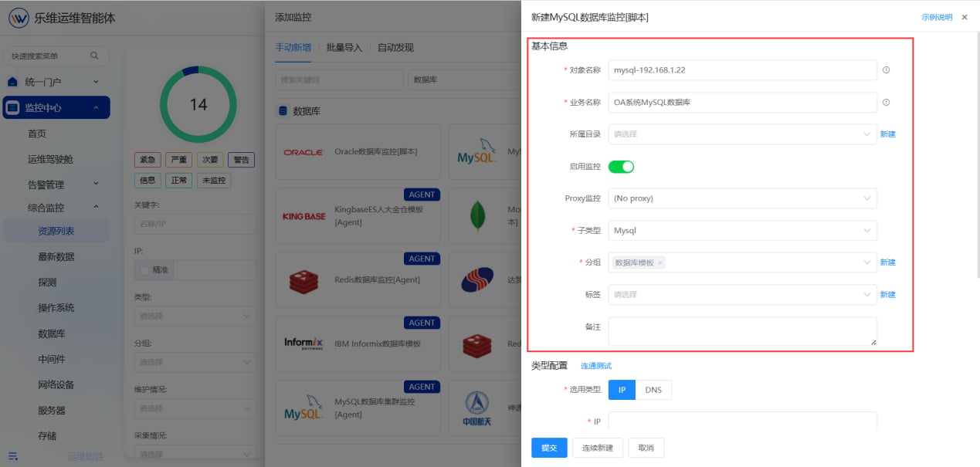This screenshot has width=980, height=467.
Task: Open 最新数据 in the sidebar
Action: click(56, 256)
